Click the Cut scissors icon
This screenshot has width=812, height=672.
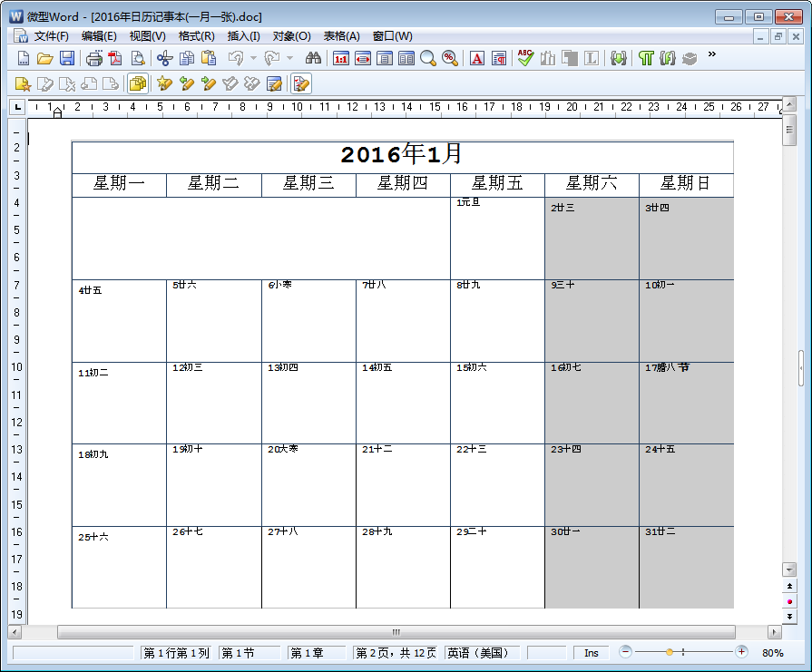[x=164, y=58]
